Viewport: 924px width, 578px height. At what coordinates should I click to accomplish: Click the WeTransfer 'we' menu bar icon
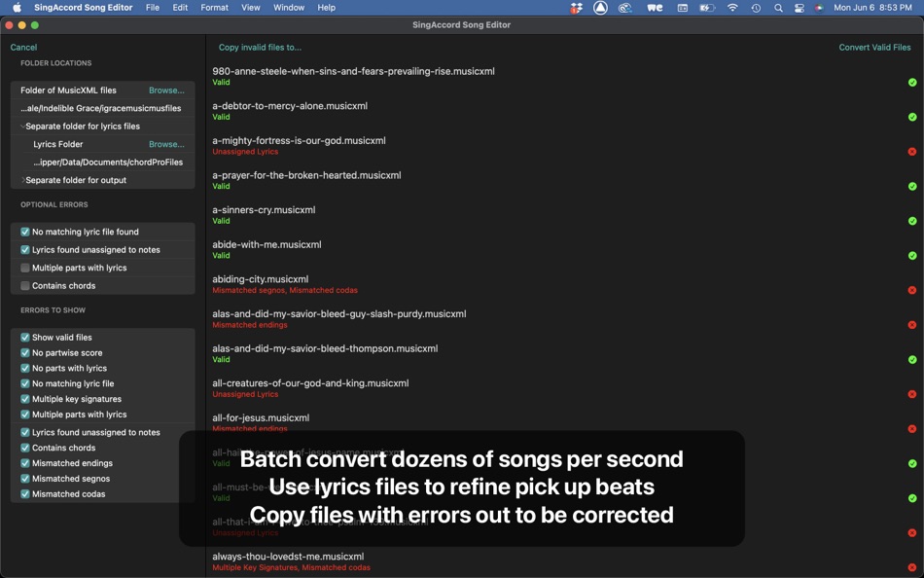pyautogui.click(x=655, y=8)
